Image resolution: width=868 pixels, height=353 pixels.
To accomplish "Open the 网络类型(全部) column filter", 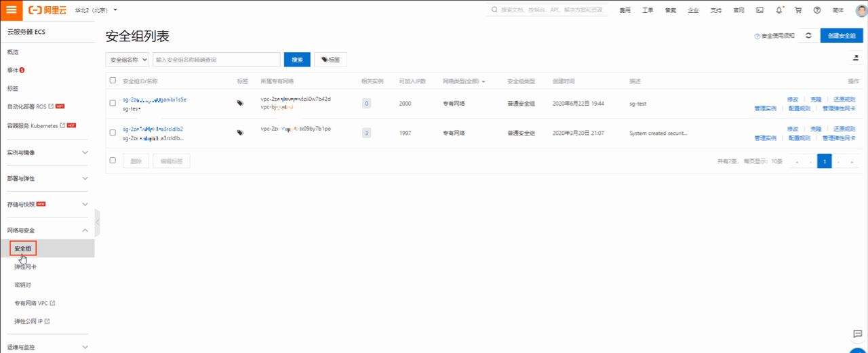I will tap(465, 81).
